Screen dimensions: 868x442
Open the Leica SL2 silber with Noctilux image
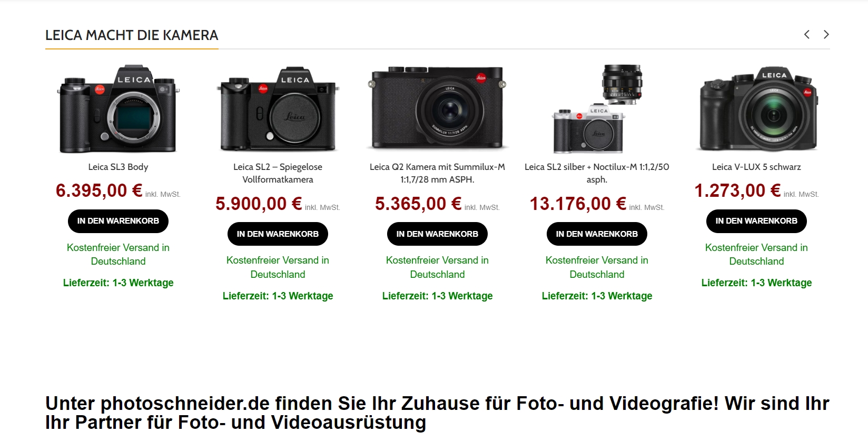[x=597, y=109]
